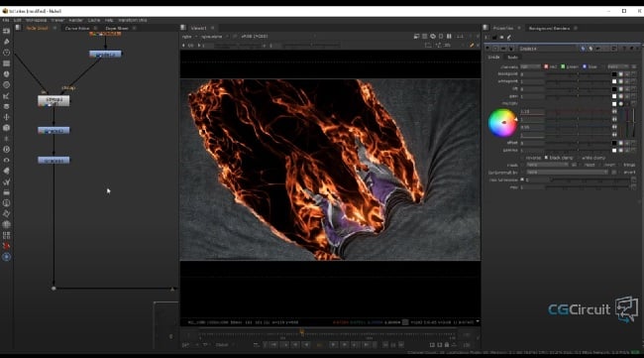
Task: Open the Time nodes menu in left toolbar
Action: (6, 53)
